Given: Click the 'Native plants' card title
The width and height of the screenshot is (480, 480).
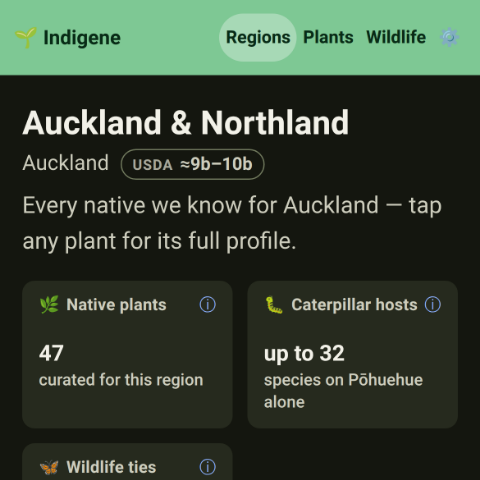Looking at the screenshot, I should 116,305.
